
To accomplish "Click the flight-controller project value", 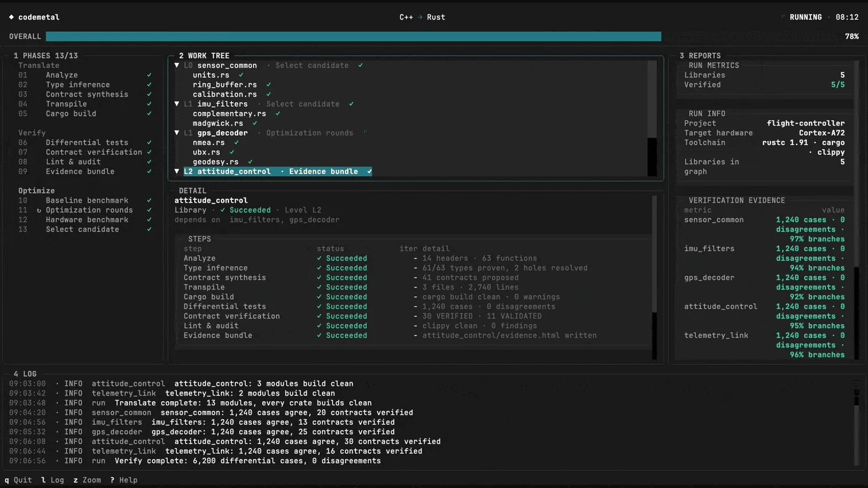I will pyautogui.click(x=805, y=123).
